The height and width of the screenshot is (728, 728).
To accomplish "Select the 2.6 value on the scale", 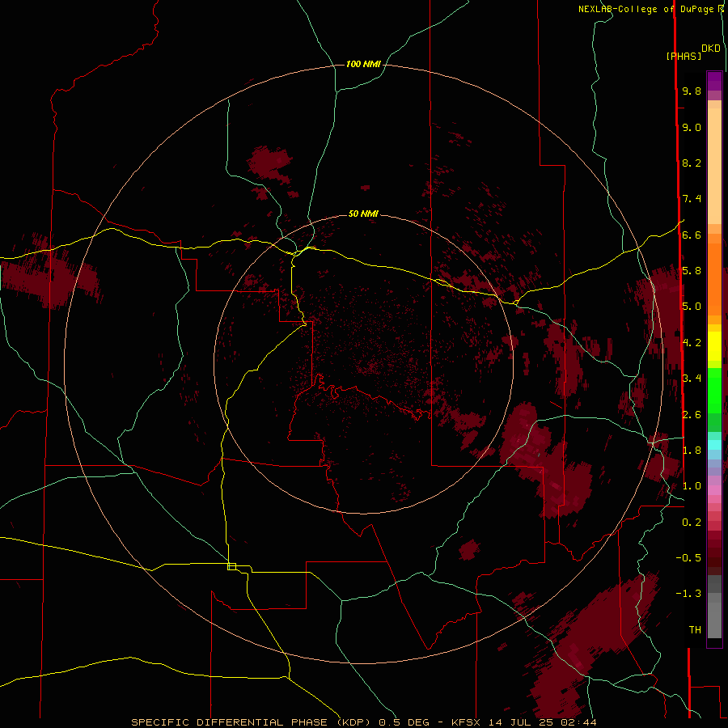I will tap(692, 415).
